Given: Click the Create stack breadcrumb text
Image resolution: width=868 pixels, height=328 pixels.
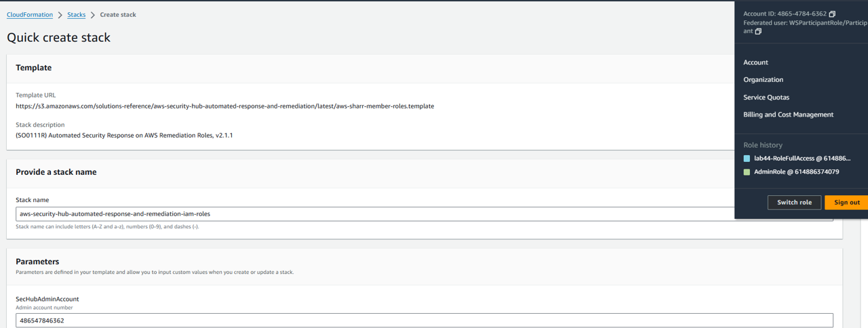Looking at the screenshot, I should [x=118, y=15].
